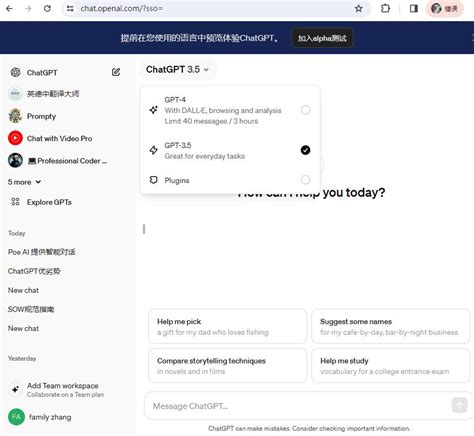Open ChatGPT优劣势 conversation
Screen dimensions: 474x436
coord(34,271)
